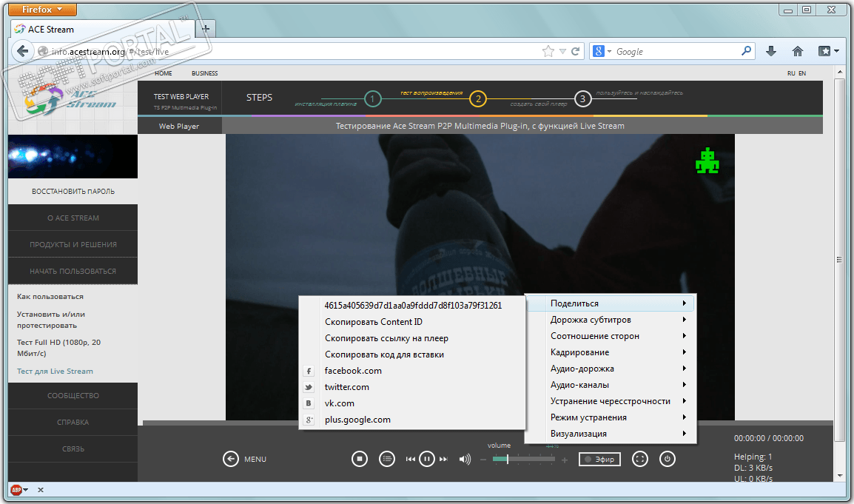Image resolution: width=854 pixels, height=504 pixels.
Task: Click the twitter bird icon
Action: click(309, 387)
